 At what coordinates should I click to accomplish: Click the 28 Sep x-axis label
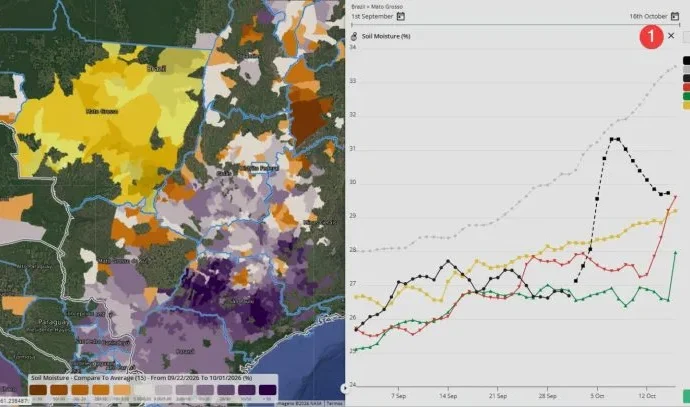pos(547,396)
